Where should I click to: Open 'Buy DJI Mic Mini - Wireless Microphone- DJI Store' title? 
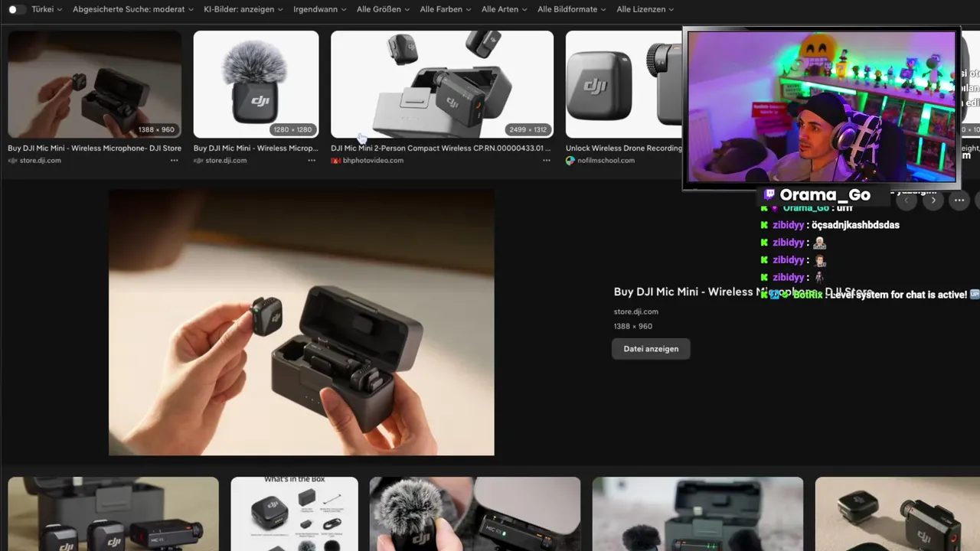point(95,148)
